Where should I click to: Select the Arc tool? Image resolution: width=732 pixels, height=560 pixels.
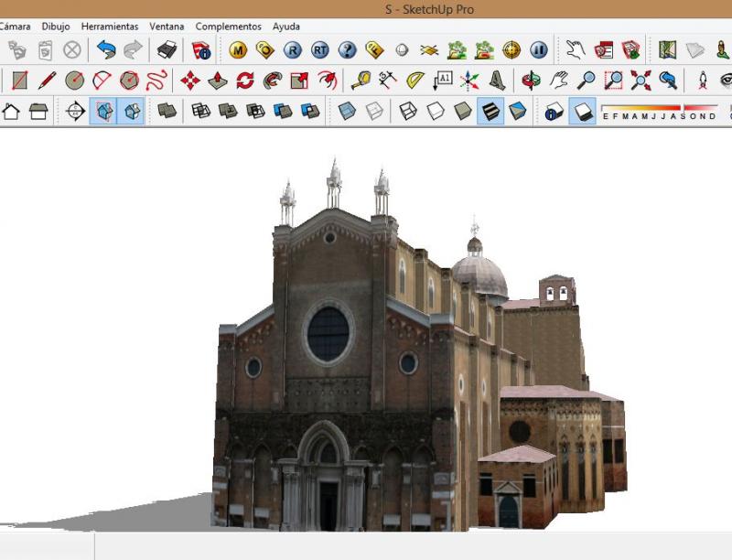(x=102, y=81)
